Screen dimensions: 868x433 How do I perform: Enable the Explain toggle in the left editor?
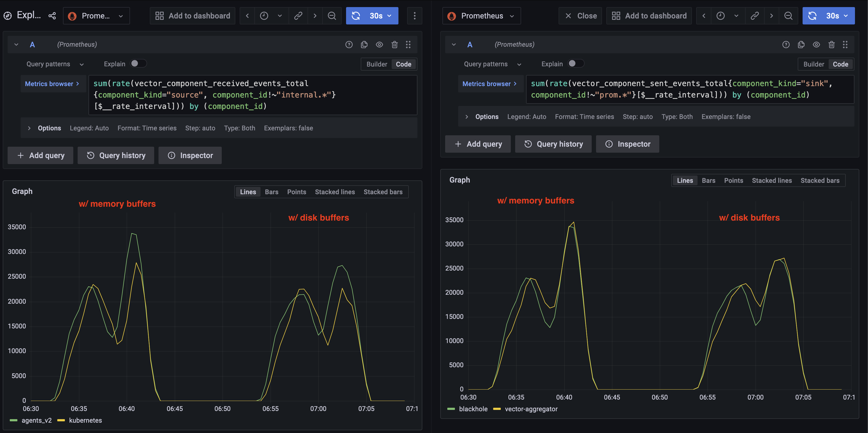click(x=138, y=63)
